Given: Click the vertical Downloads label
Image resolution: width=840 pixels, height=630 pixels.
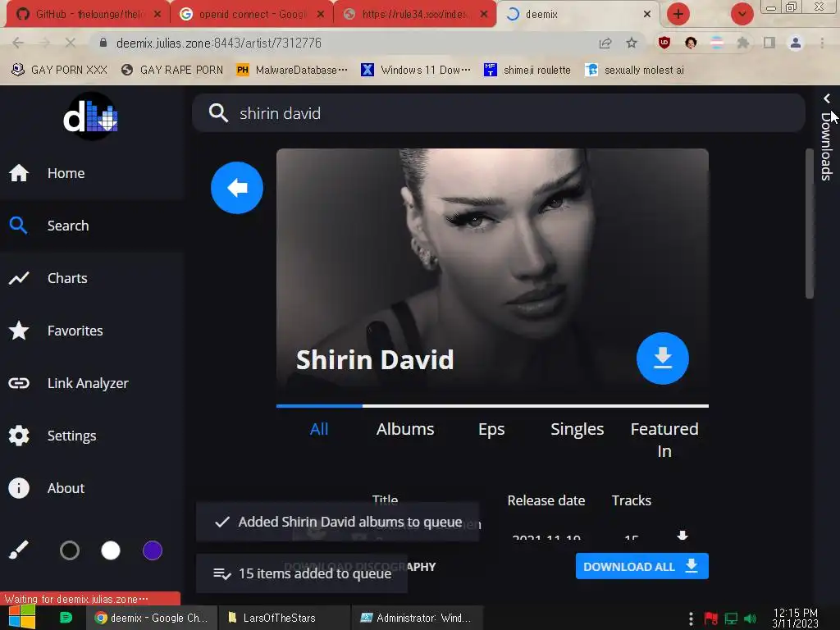Looking at the screenshot, I should (827, 146).
